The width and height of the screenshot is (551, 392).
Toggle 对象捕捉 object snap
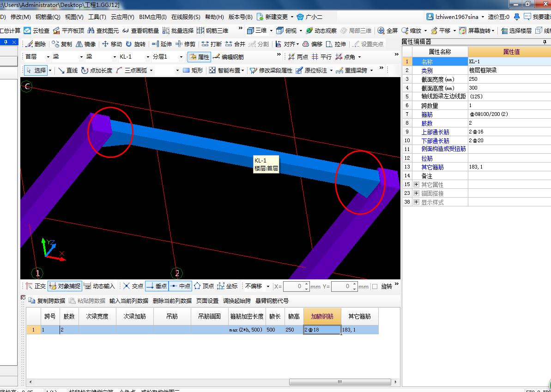point(65,286)
